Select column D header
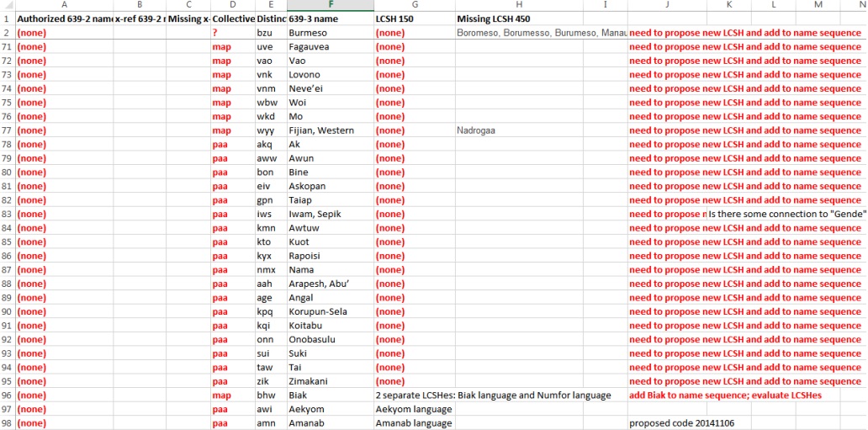This screenshot has height=430, width=868. pos(232,5)
